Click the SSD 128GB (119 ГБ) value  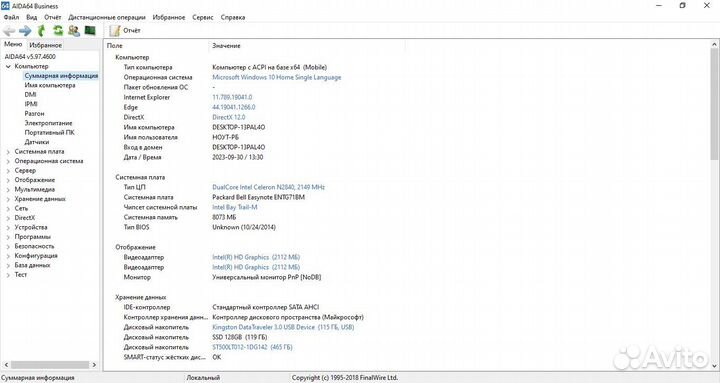[239, 337]
